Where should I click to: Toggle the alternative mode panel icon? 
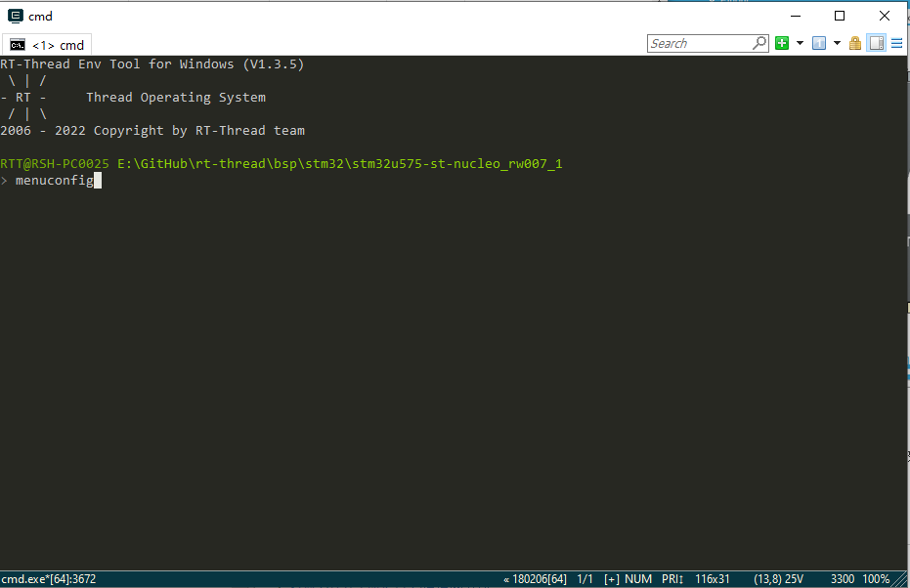(x=876, y=43)
